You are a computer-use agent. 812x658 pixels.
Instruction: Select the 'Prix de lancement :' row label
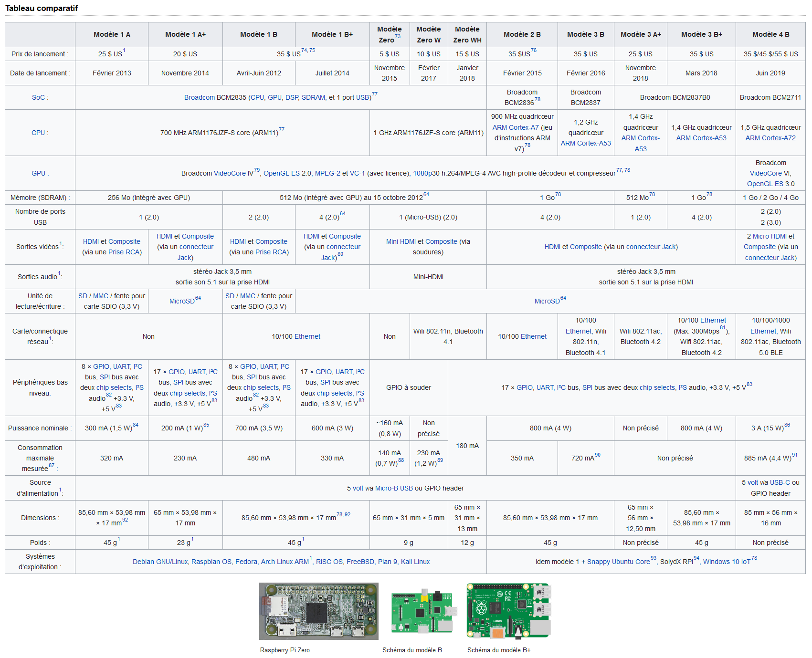coord(40,54)
